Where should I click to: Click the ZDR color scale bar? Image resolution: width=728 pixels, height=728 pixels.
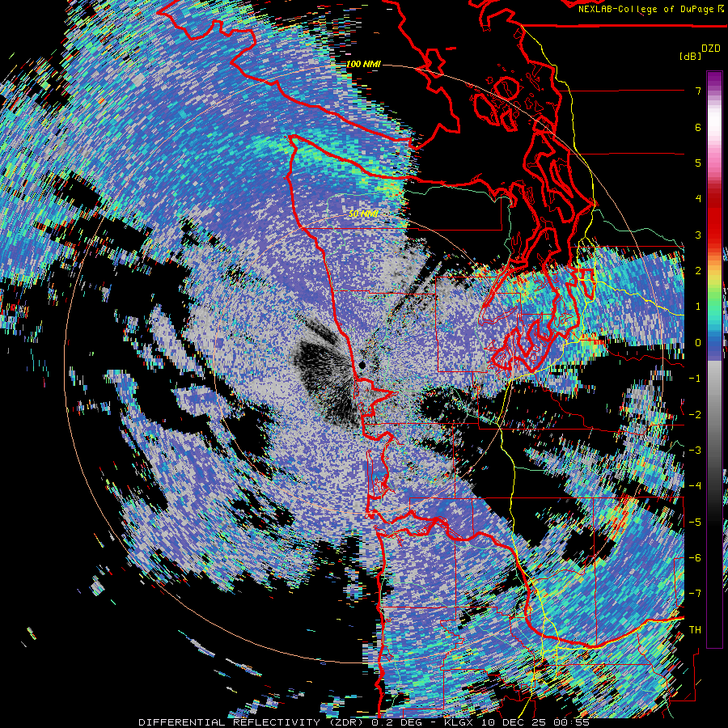coord(714,359)
